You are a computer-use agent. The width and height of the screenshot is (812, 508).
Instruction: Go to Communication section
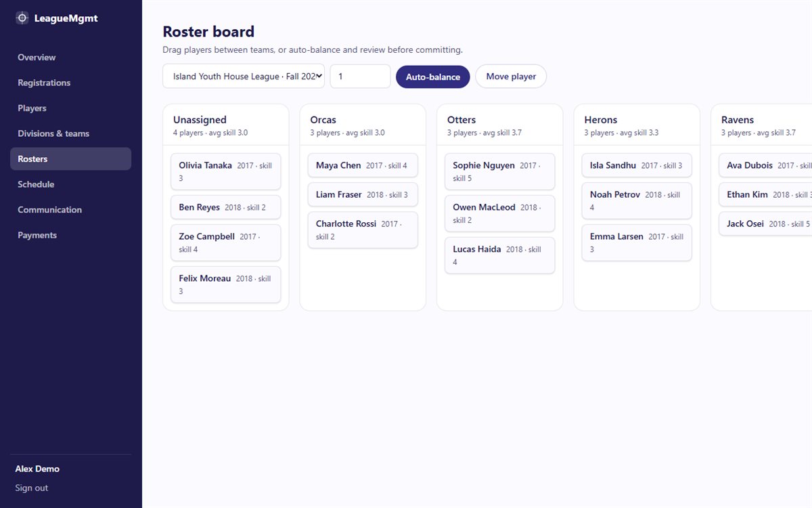[x=70, y=210]
